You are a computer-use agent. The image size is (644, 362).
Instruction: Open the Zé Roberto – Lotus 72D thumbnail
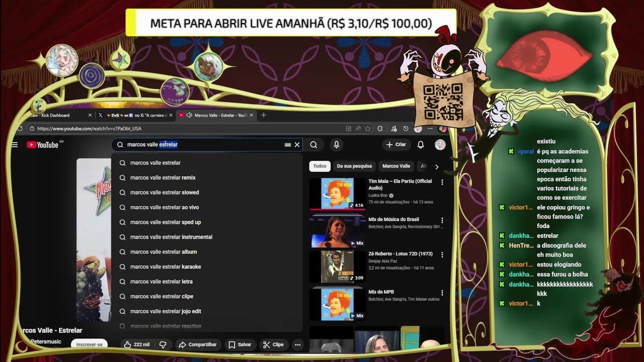(x=338, y=266)
